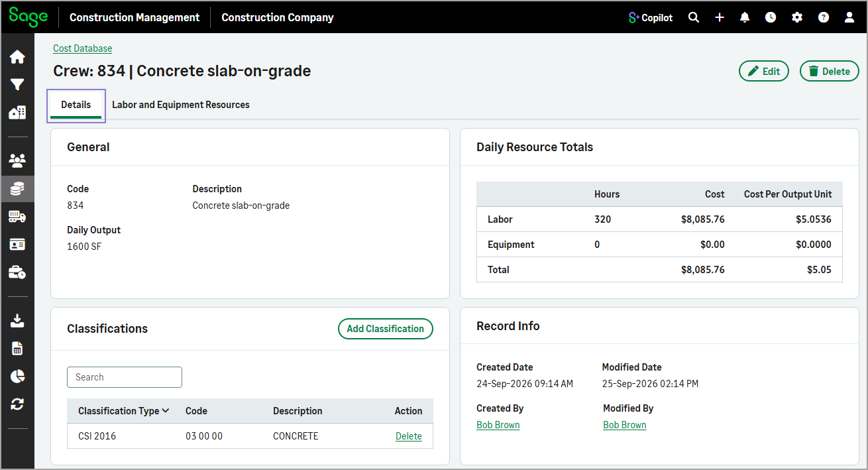Open the pie chart reports icon
The width and height of the screenshot is (868, 470).
point(17,377)
